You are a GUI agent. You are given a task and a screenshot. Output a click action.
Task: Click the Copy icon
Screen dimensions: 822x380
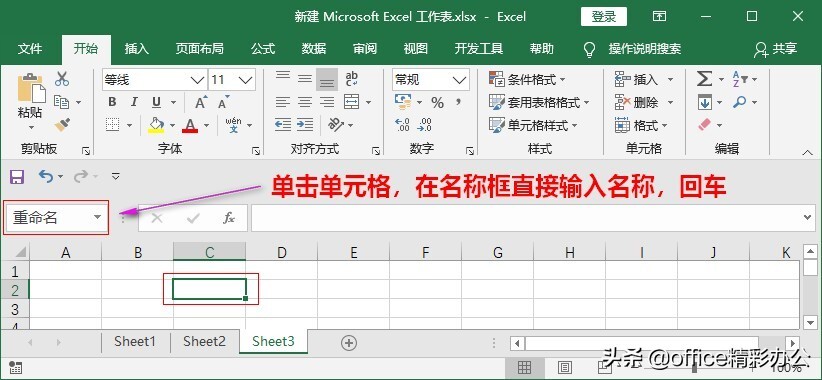tap(62, 102)
